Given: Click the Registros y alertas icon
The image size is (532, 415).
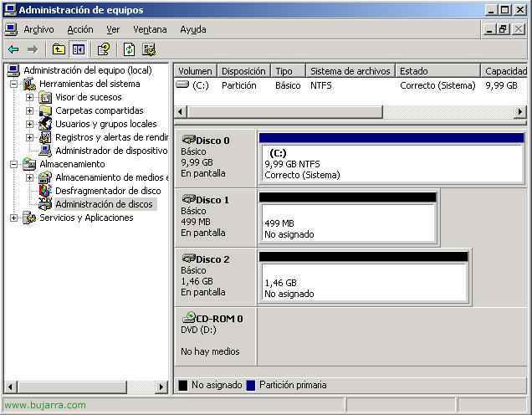Looking at the screenshot, I should click(45, 137).
